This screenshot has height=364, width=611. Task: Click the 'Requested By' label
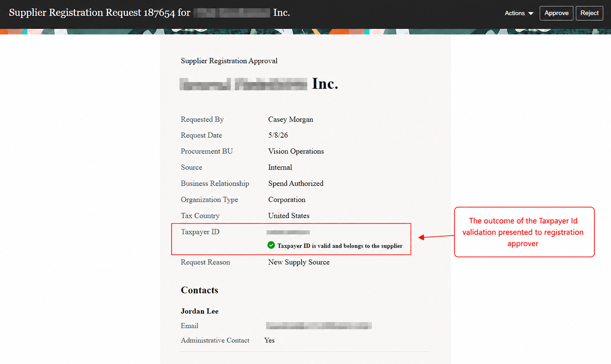[202, 119]
